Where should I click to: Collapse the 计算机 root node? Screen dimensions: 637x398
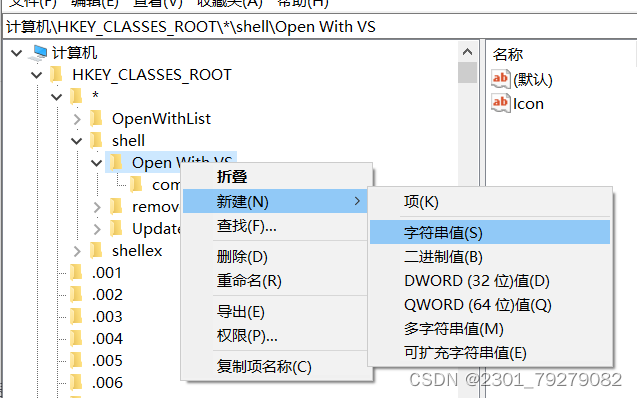tap(17, 53)
